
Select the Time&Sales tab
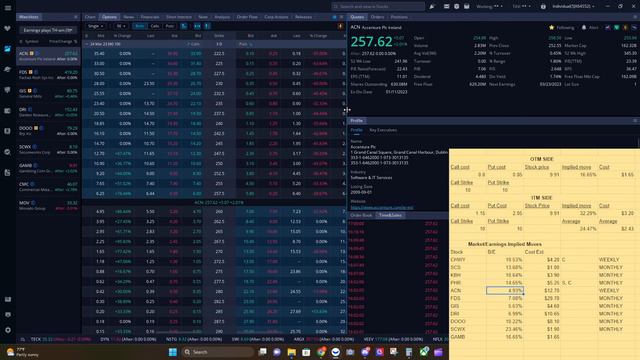click(390, 215)
